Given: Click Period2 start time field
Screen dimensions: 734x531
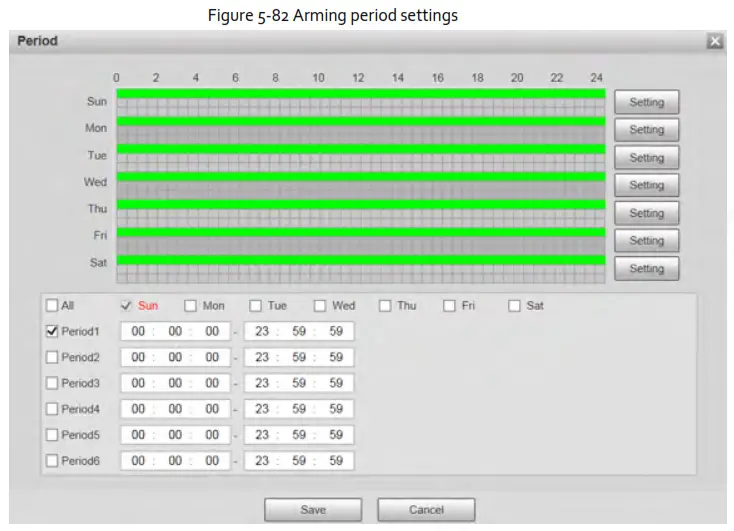Looking at the screenshot, I should pyautogui.click(x=176, y=357).
